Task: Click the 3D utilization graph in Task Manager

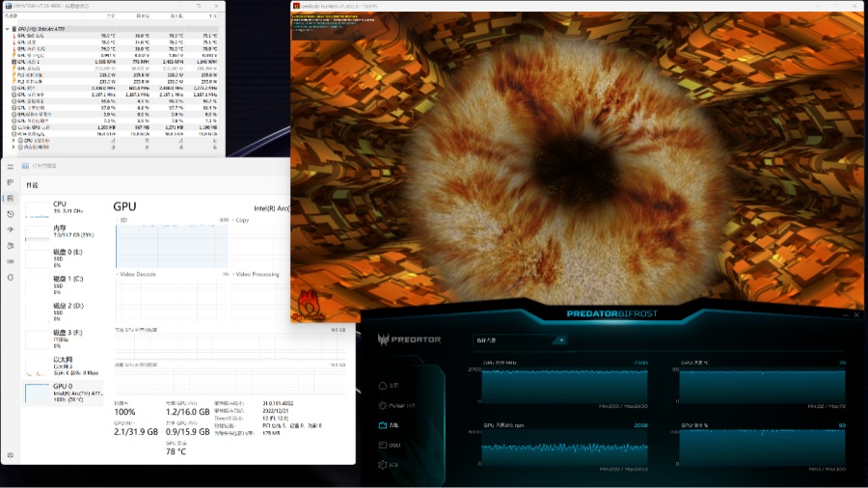Action: click(172, 246)
